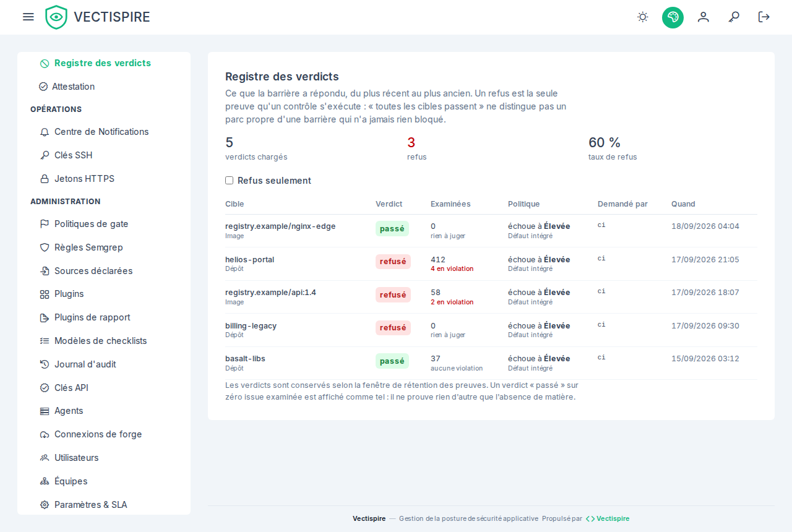Click the '2 en violation' text
This screenshot has height=532, width=792.
(452, 302)
